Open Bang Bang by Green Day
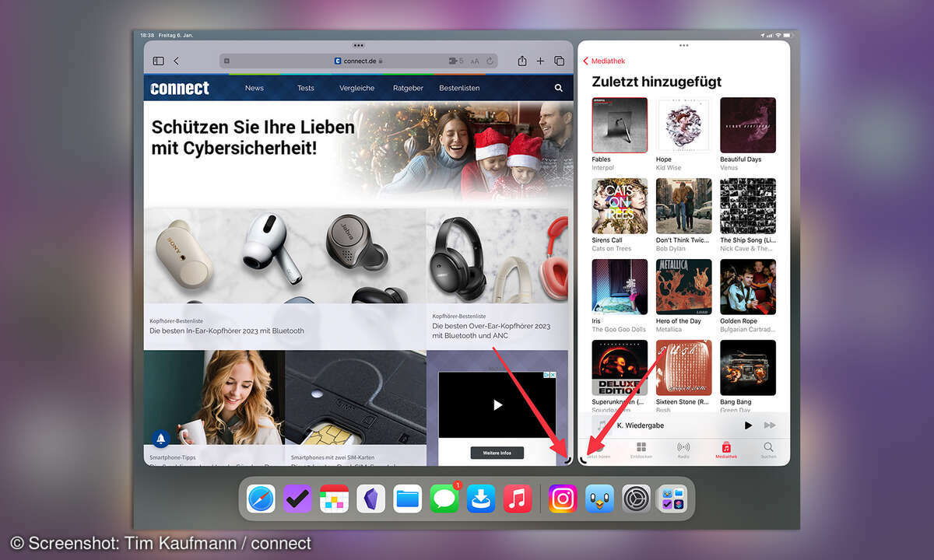This screenshot has height=560, width=934. click(x=748, y=368)
